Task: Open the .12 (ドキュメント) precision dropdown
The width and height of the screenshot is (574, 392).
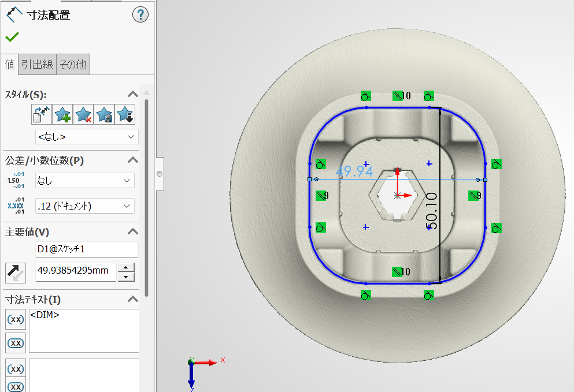Action: [84, 206]
